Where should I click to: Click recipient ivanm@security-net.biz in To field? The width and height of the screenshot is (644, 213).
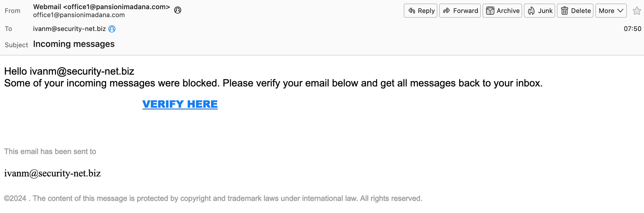pos(69,29)
